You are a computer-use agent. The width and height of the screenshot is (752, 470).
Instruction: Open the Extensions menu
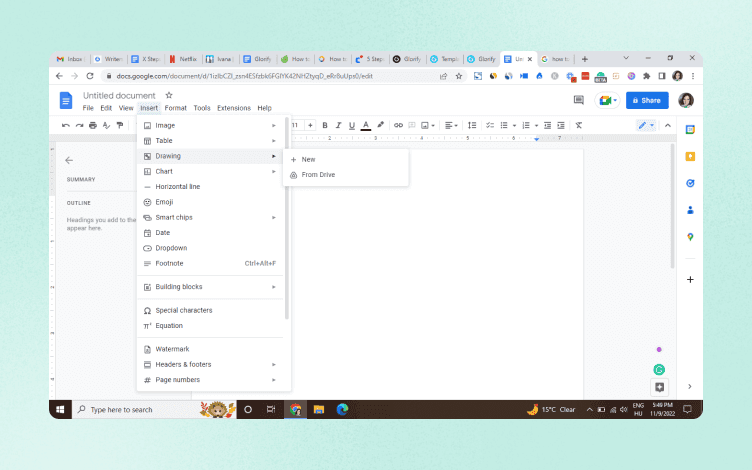[234, 108]
